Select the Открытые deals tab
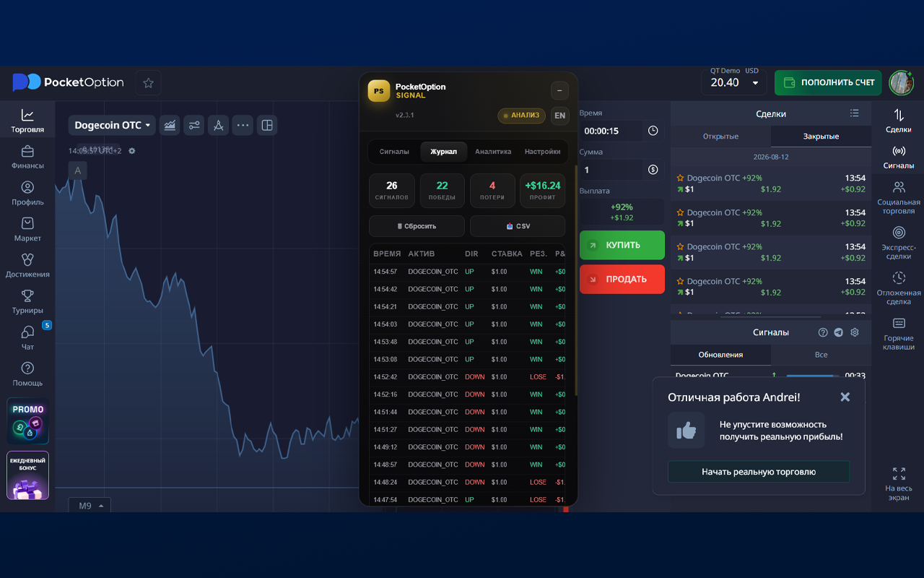 tap(720, 137)
